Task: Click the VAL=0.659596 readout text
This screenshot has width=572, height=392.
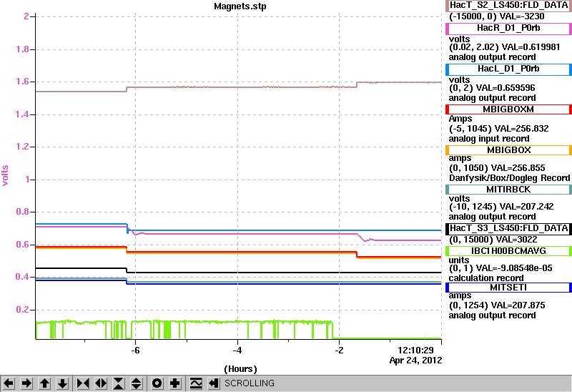Action: pyautogui.click(x=506, y=88)
